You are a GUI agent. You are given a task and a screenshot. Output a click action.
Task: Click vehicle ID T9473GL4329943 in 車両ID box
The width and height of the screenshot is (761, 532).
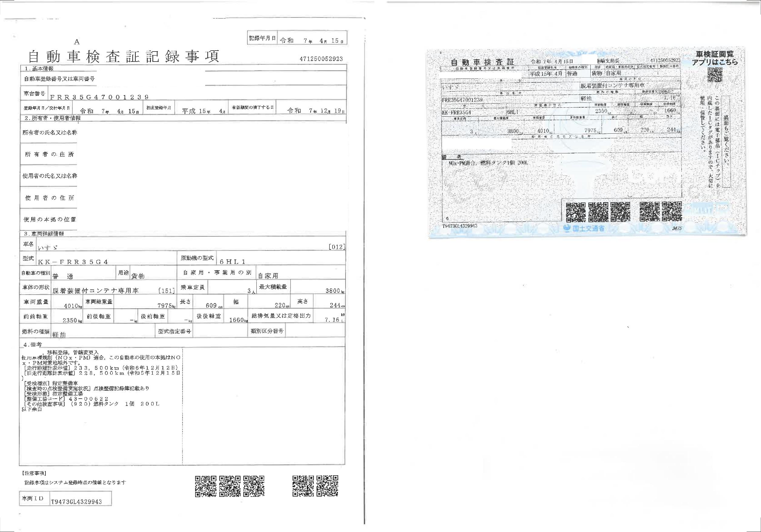tap(76, 502)
